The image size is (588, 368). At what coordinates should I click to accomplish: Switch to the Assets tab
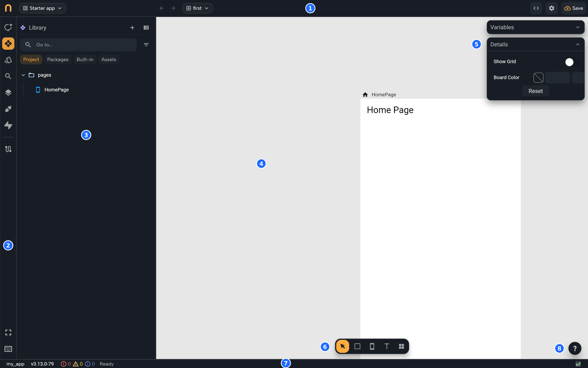click(x=109, y=60)
